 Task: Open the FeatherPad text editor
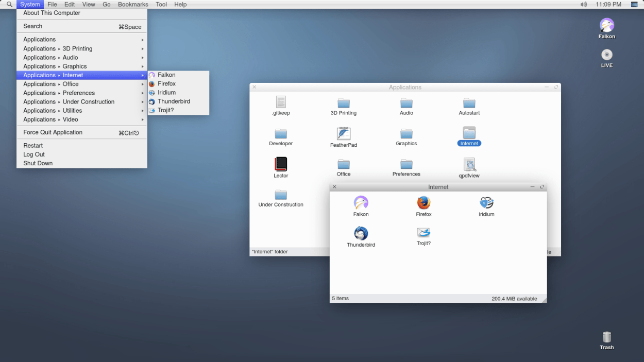pyautogui.click(x=343, y=135)
